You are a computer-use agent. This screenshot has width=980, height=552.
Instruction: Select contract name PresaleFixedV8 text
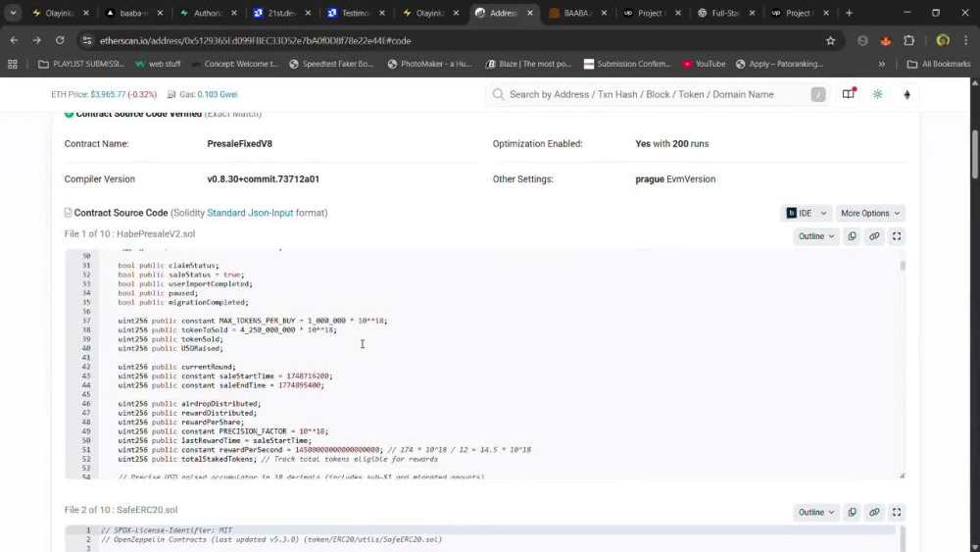coord(239,144)
